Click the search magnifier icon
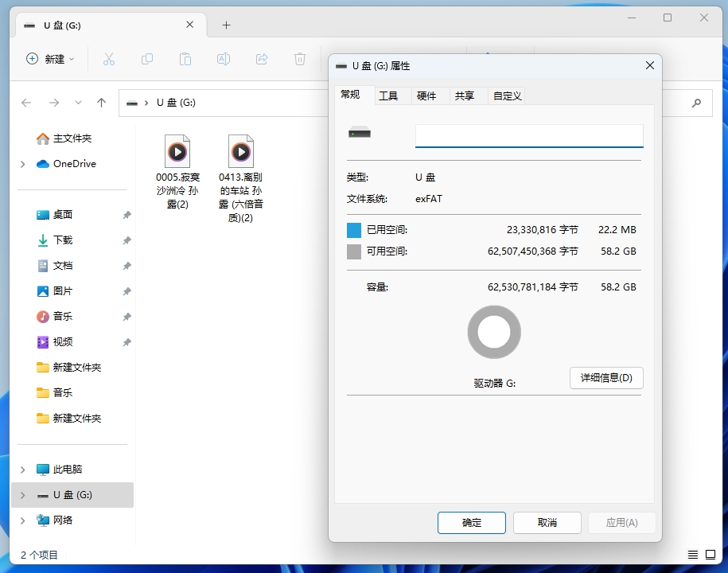728x573 pixels. [x=696, y=103]
